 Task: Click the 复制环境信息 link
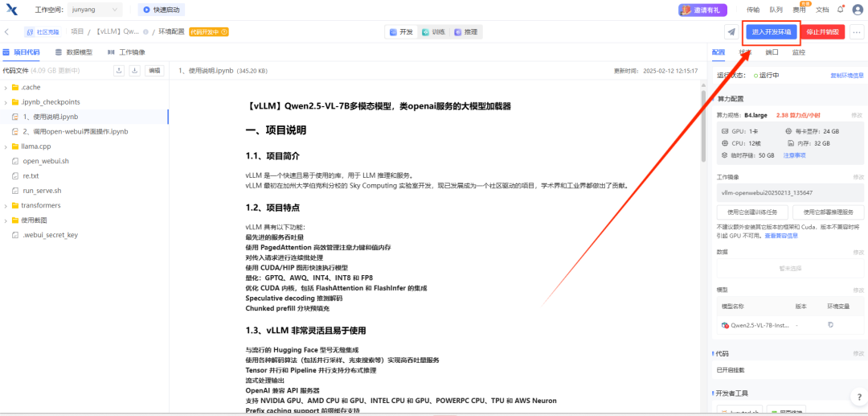[847, 76]
